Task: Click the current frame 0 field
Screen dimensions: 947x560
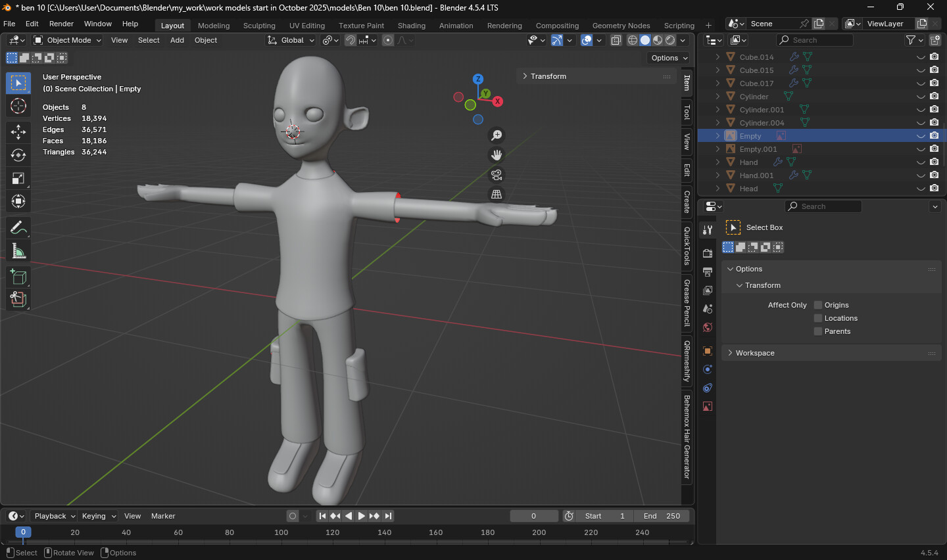Action: point(534,516)
